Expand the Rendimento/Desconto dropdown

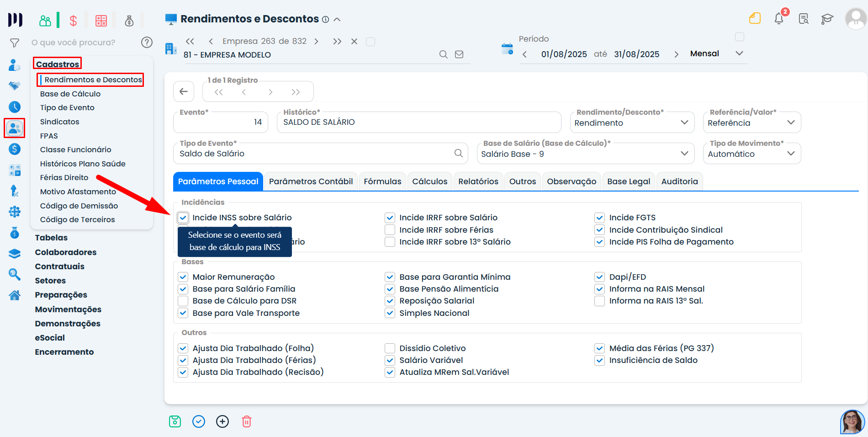click(684, 123)
